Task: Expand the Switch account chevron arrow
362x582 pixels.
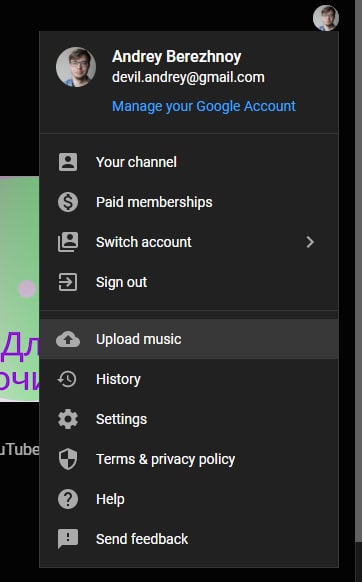Action: 310,242
